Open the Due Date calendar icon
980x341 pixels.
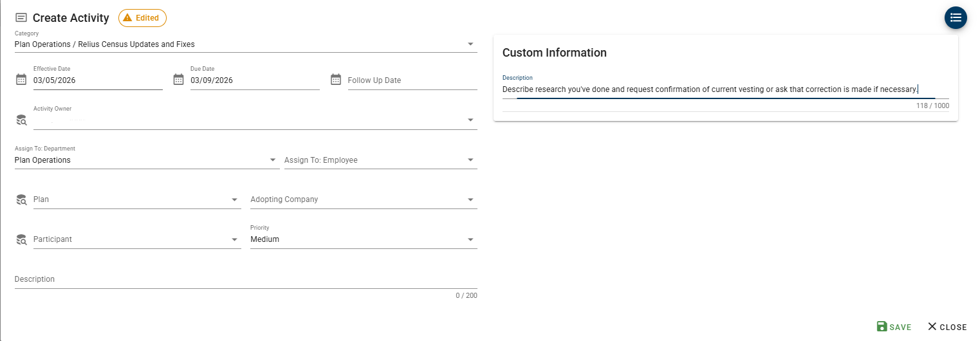coord(179,80)
